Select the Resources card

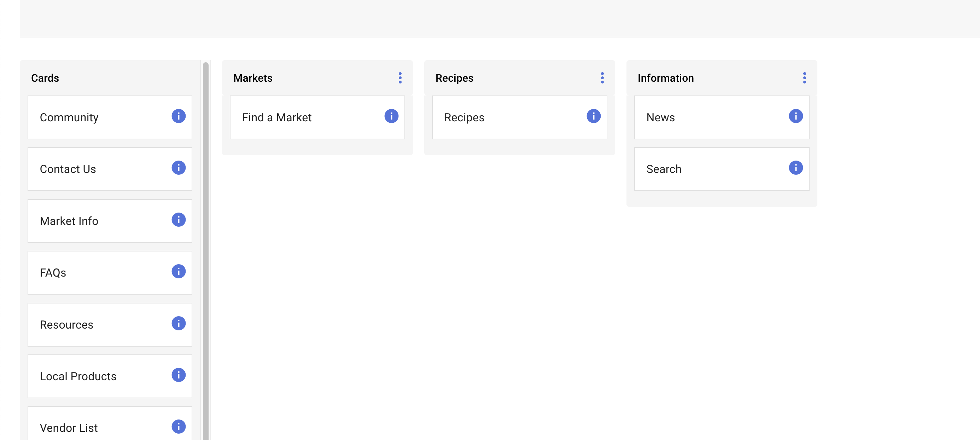[110, 325]
